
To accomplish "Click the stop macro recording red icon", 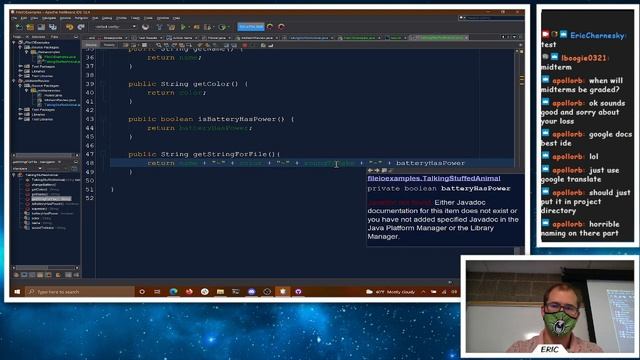I will pyautogui.click(x=244, y=45).
